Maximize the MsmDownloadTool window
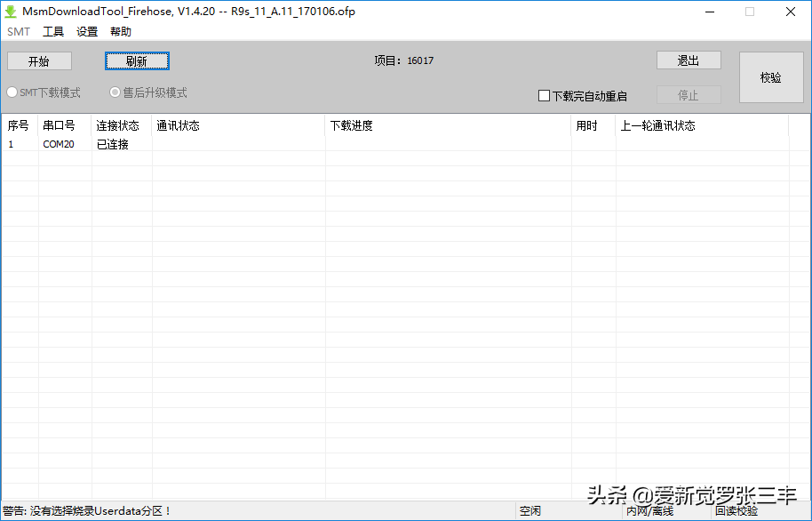 pyautogui.click(x=750, y=12)
